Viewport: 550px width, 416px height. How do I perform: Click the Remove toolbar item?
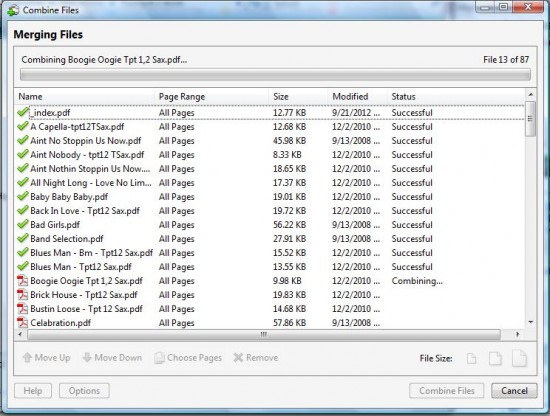click(256, 358)
